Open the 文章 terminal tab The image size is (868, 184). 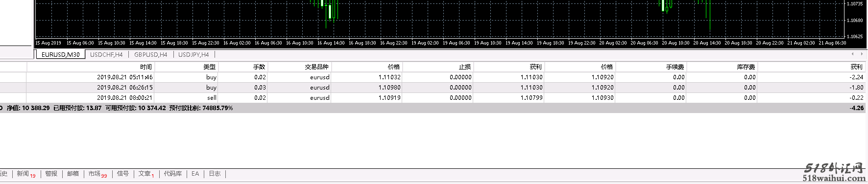pos(146,174)
